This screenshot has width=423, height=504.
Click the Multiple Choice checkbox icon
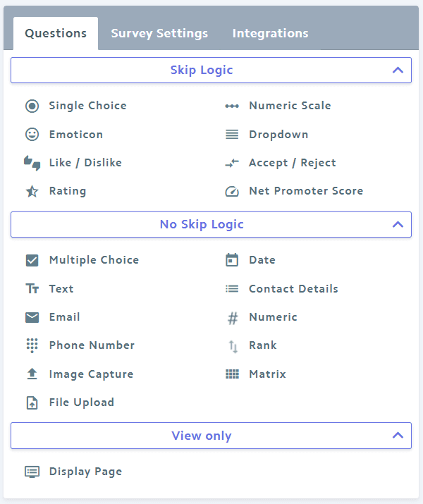(32, 260)
